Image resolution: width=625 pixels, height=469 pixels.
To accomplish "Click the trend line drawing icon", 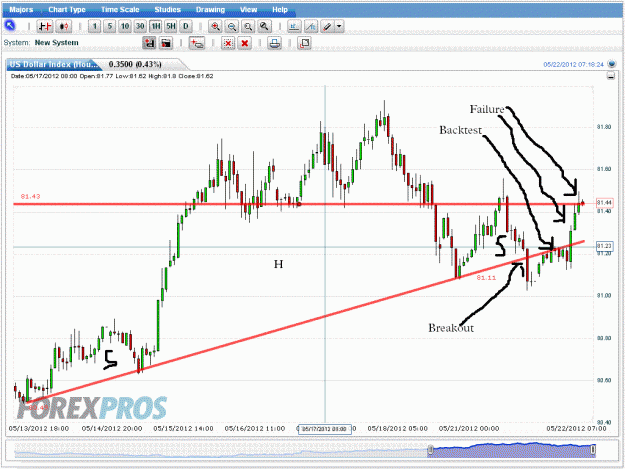I will click(x=311, y=27).
